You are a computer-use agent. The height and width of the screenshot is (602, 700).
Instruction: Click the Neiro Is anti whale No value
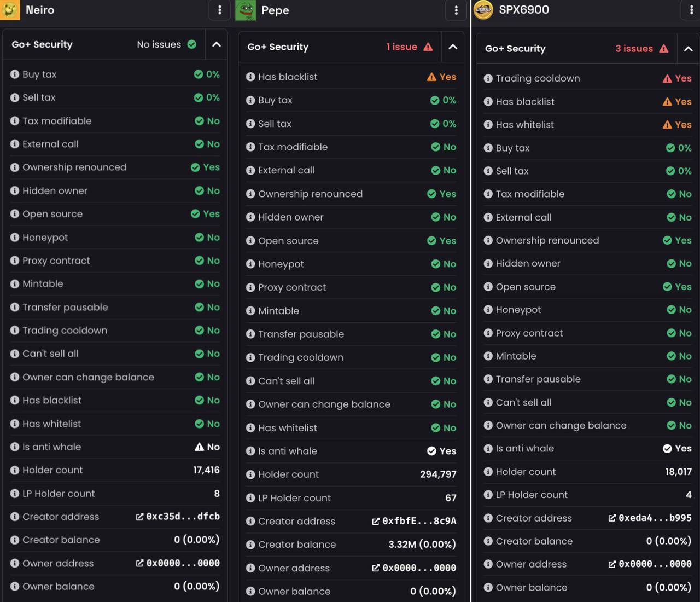pyautogui.click(x=207, y=447)
